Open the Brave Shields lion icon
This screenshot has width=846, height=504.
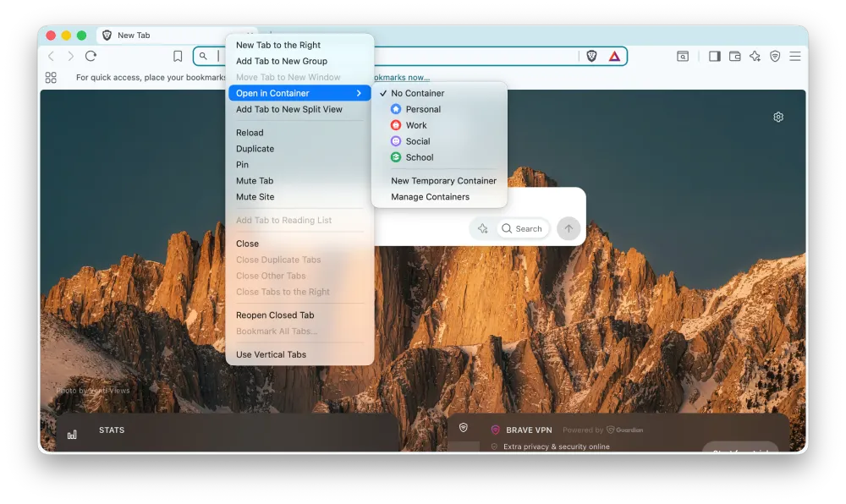click(x=592, y=56)
